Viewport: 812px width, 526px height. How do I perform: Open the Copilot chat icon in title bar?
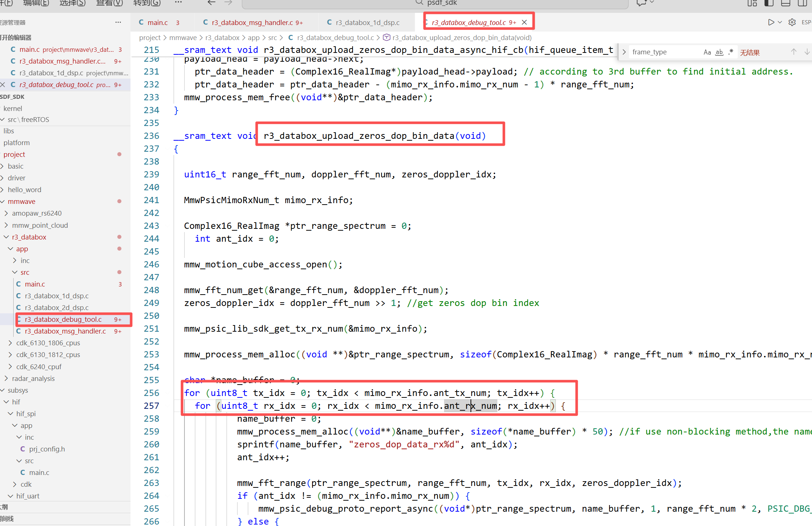click(x=641, y=3)
